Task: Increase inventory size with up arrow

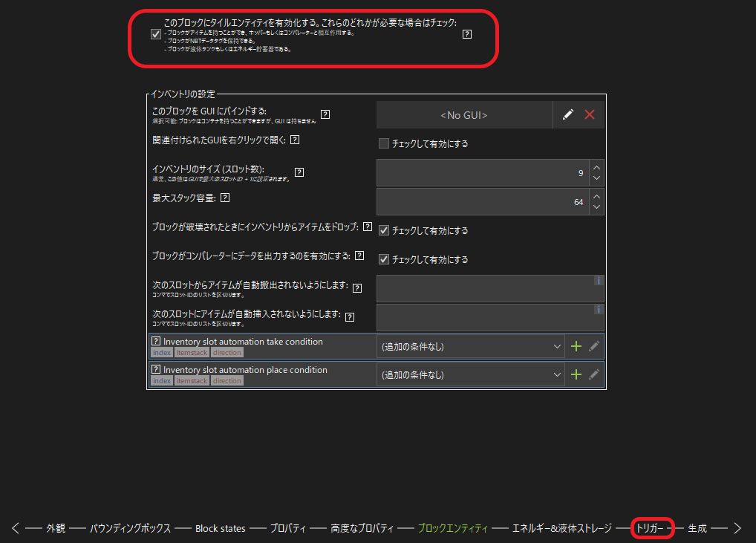Action: click(597, 167)
